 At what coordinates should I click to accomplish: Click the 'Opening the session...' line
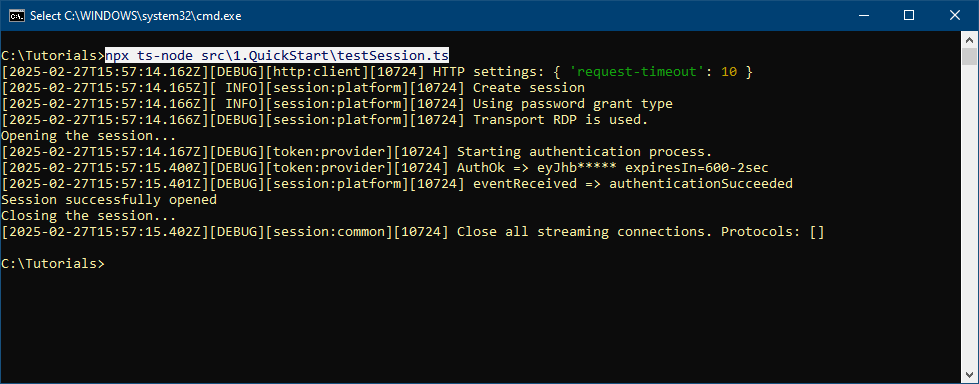pyautogui.click(x=89, y=135)
